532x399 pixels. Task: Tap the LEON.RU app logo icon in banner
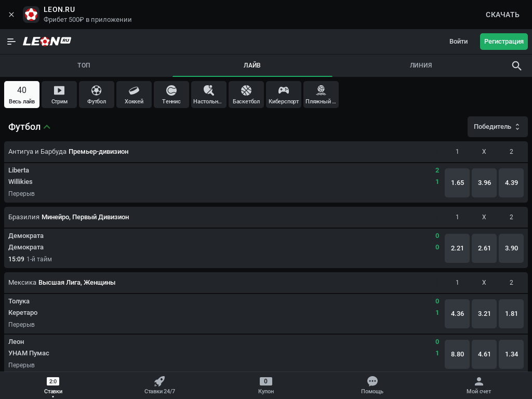31,15
